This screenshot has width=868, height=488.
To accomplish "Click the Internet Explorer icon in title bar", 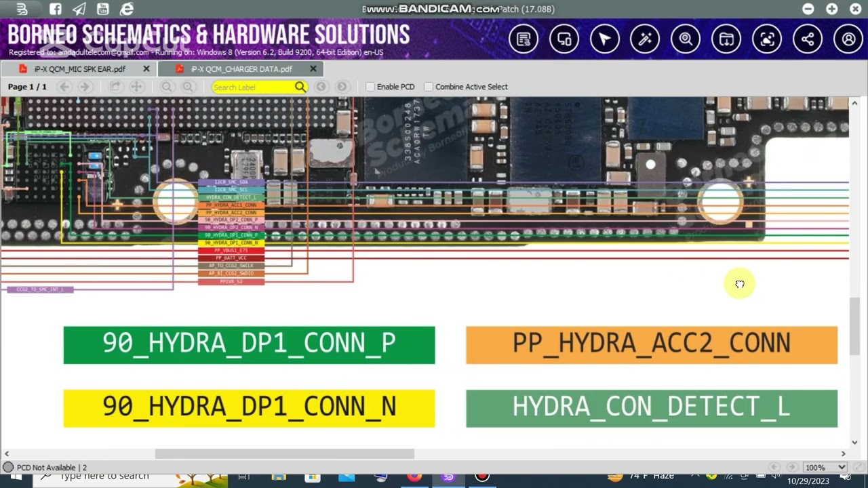I will click(x=127, y=9).
